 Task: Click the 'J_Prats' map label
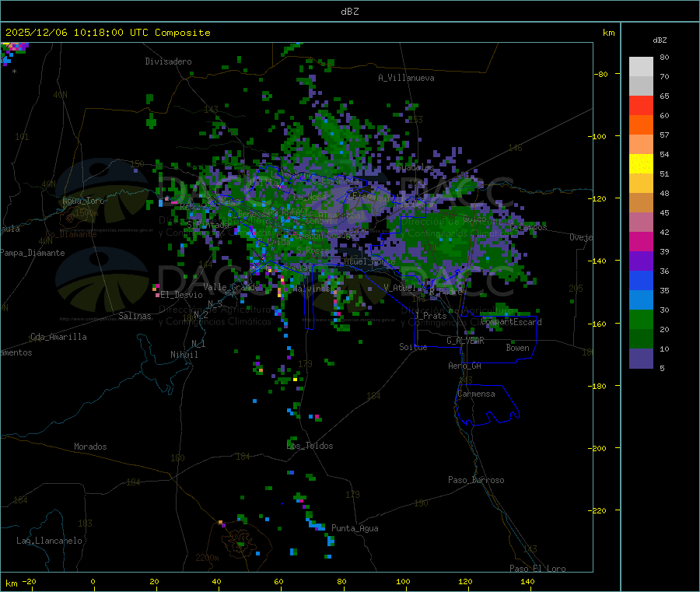(x=431, y=316)
